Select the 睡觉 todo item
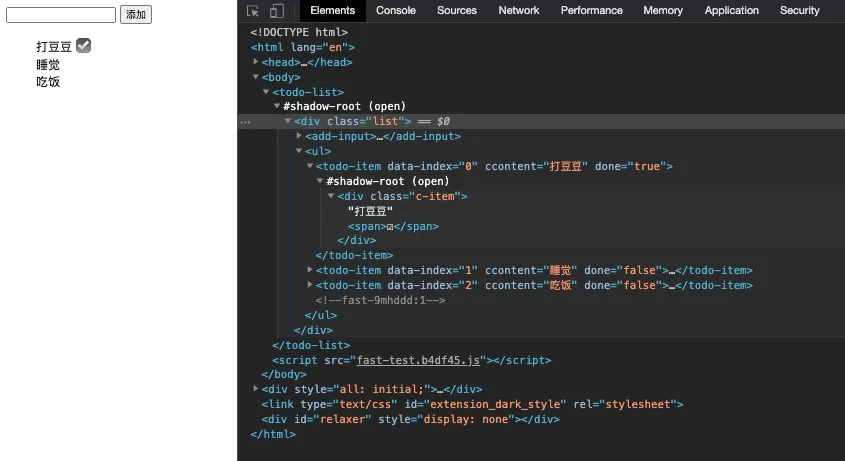This screenshot has height=461, width=845. click(48, 65)
